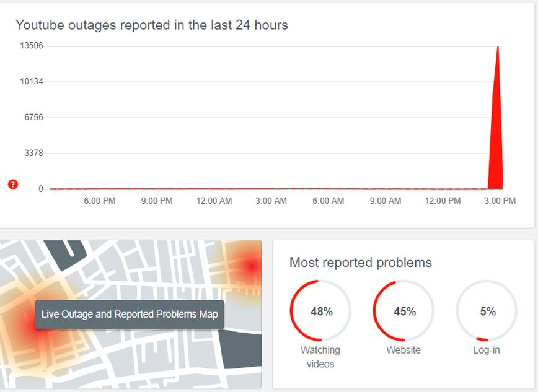Click the 12:00 AM time axis label
This screenshot has height=392, width=538.
(x=214, y=201)
